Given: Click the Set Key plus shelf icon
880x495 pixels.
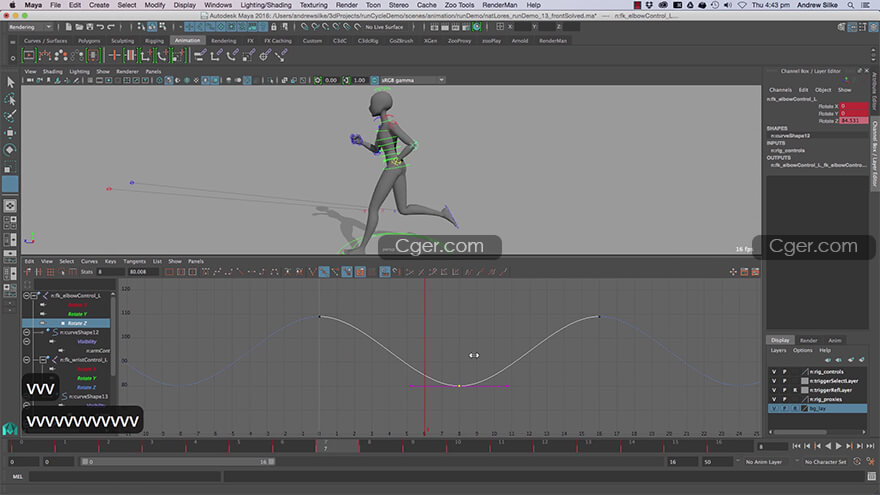Looking at the screenshot, I should tap(114, 55).
